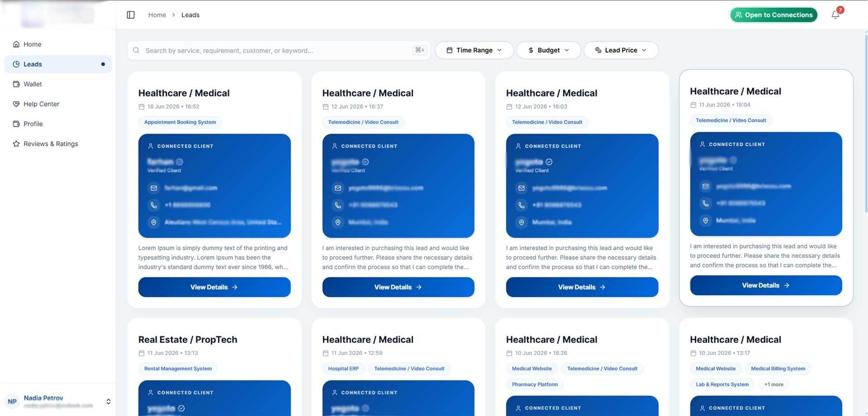Open the Lead Price dropdown
868x416 pixels.
621,50
